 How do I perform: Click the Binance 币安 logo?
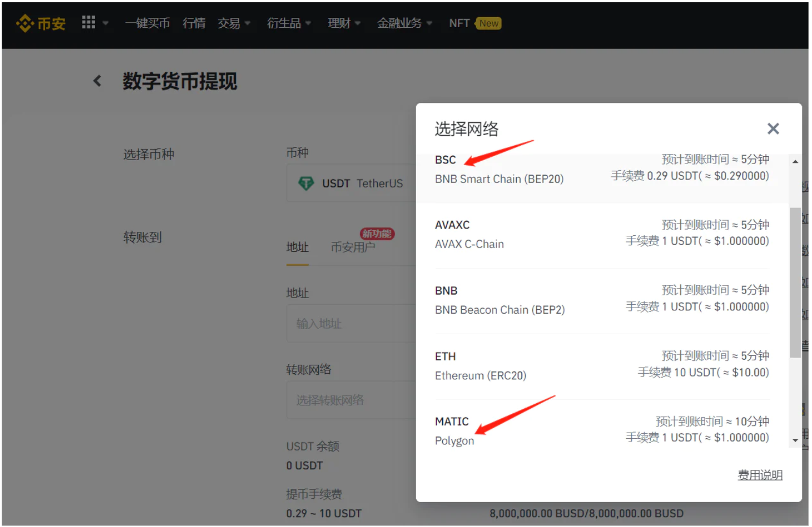point(41,23)
